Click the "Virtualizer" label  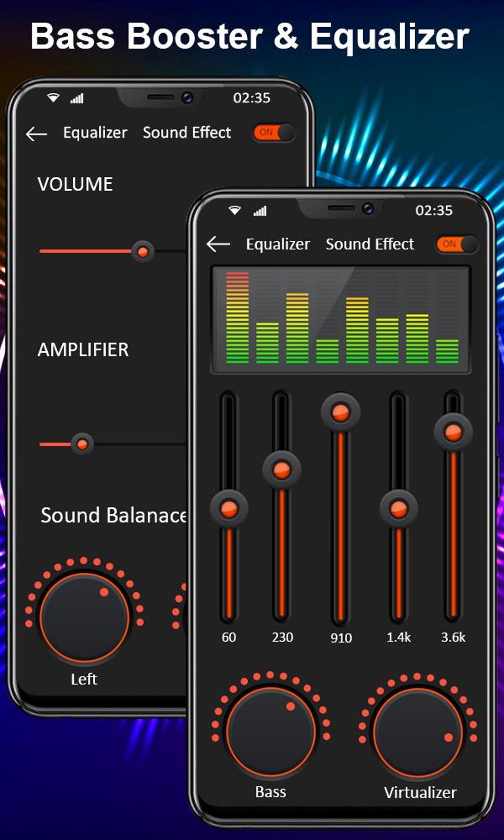click(x=420, y=793)
